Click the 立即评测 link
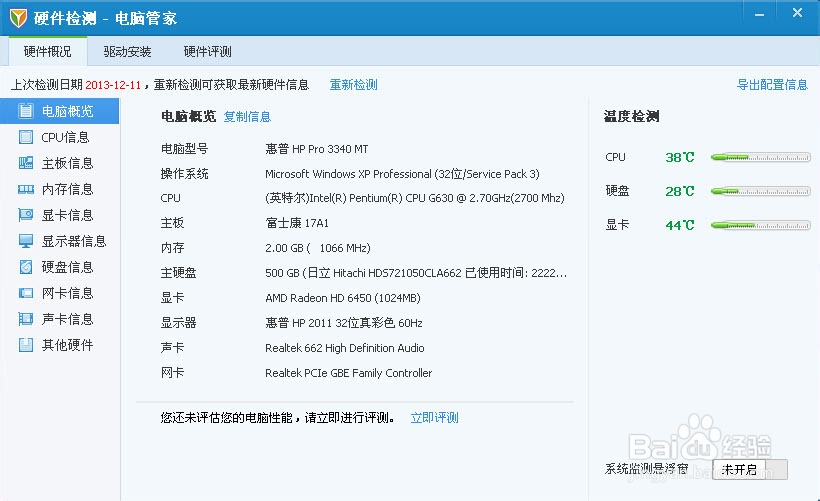The width and height of the screenshot is (820, 501). click(x=435, y=417)
